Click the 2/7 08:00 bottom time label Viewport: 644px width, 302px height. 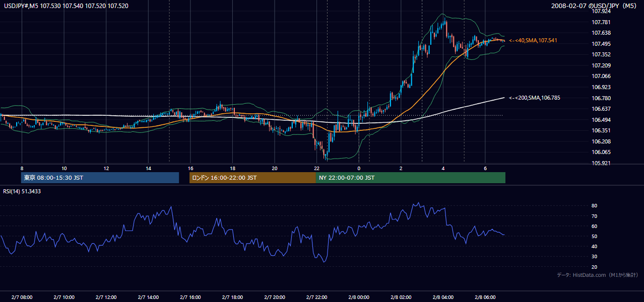coord(22,297)
